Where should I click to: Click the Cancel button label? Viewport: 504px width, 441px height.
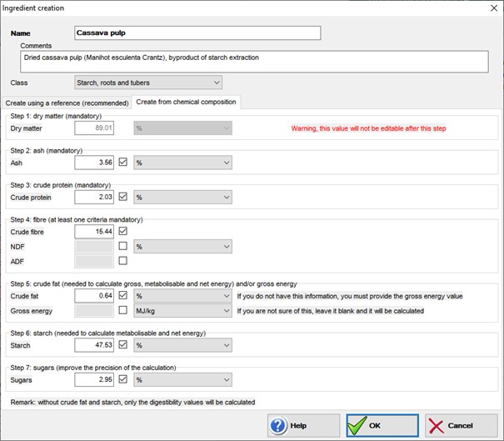(461, 425)
